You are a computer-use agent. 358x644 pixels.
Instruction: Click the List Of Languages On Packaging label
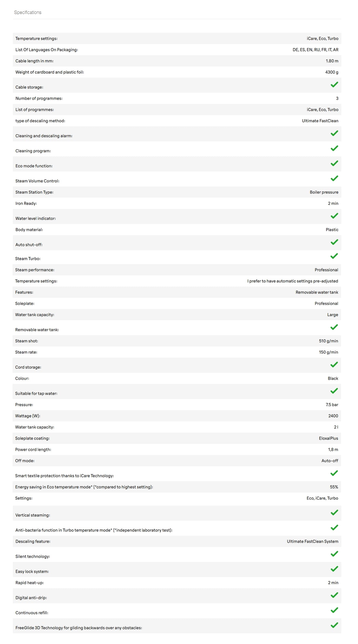47,50
